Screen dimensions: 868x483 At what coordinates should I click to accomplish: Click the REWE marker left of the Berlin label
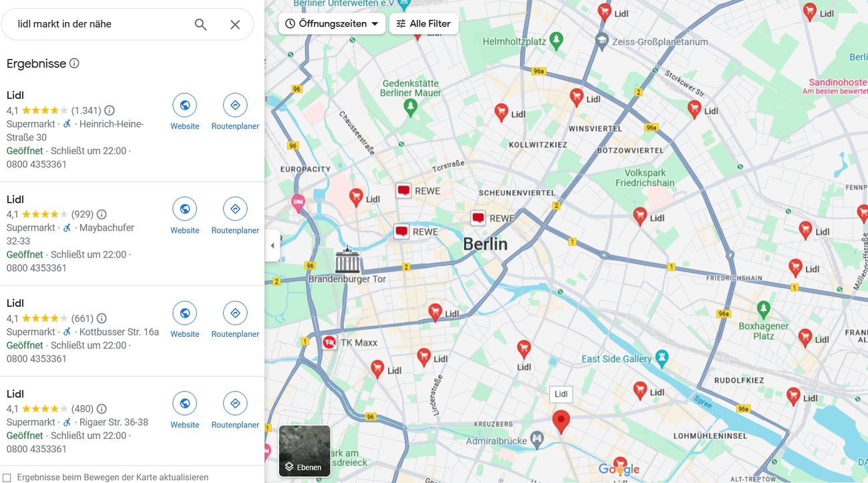(x=401, y=231)
